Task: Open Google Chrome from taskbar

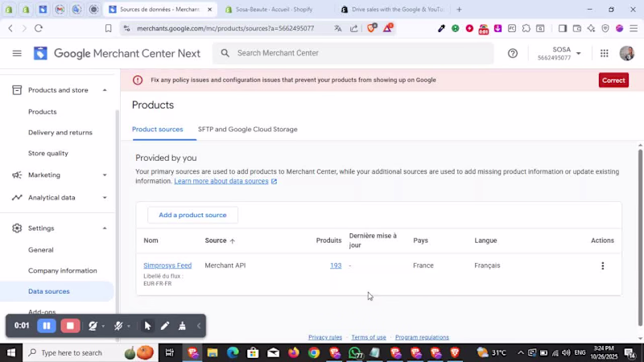Action: click(x=314, y=352)
